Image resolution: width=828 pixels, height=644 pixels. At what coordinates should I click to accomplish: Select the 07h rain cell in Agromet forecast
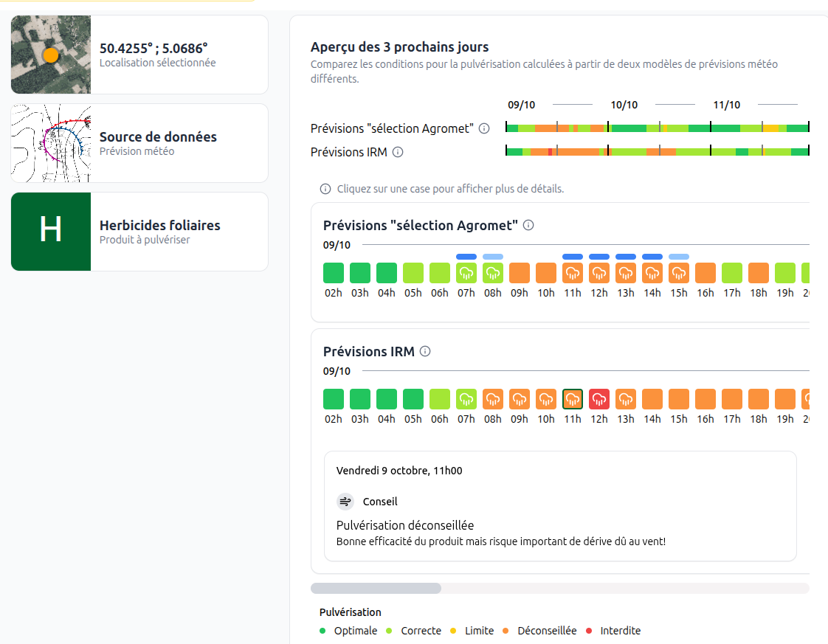click(466, 273)
